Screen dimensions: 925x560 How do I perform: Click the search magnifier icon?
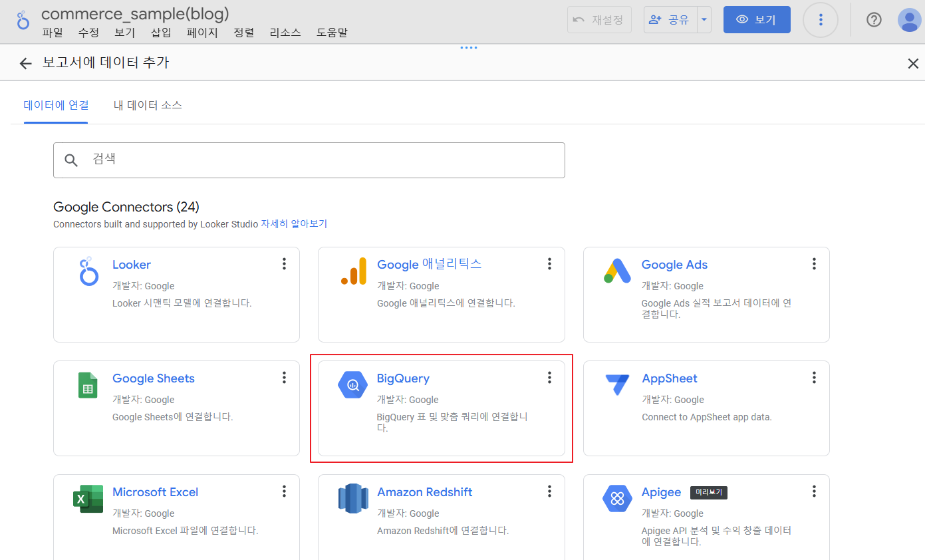click(x=71, y=160)
